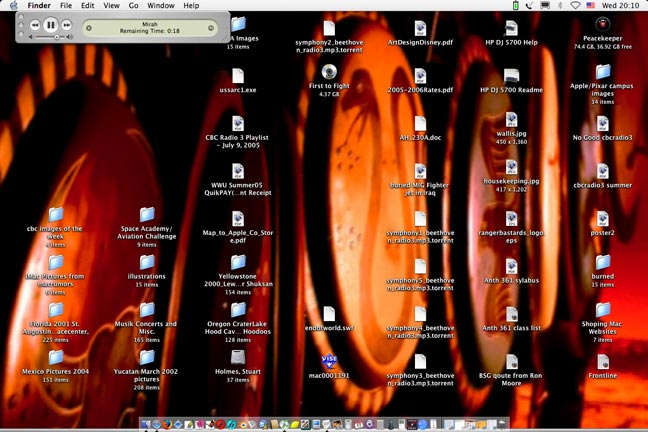Skip to next track in iTunes
The height and width of the screenshot is (432, 648).
point(66,25)
